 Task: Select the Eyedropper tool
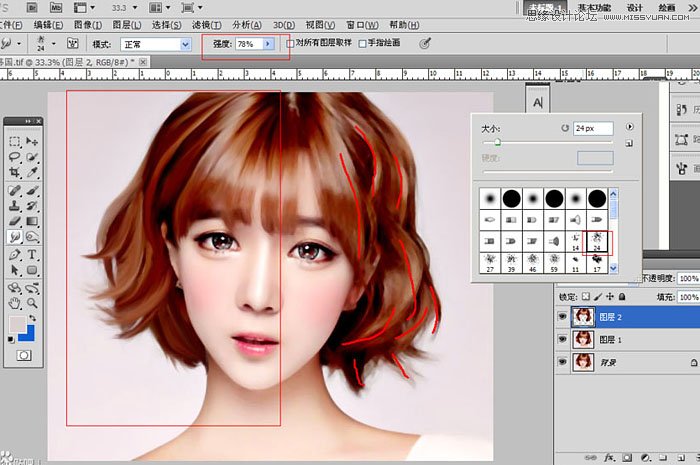click(31, 173)
